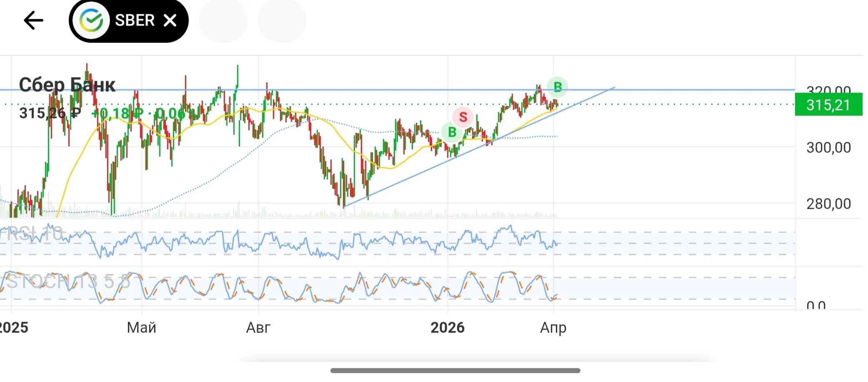Click the 300,00 price axis label
The image size is (868, 382).
click(x=828, y=147)
